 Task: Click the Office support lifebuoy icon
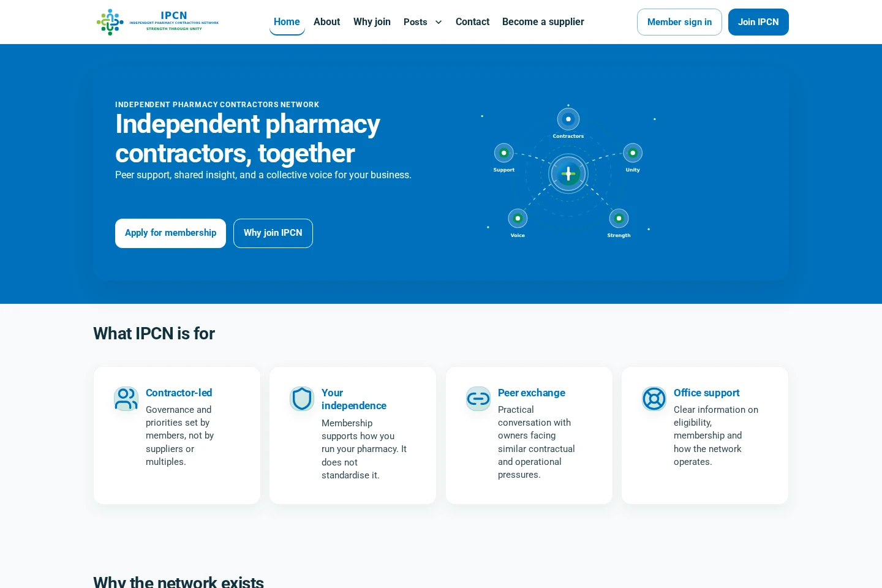pyautogui.click(x=654, y=399)
